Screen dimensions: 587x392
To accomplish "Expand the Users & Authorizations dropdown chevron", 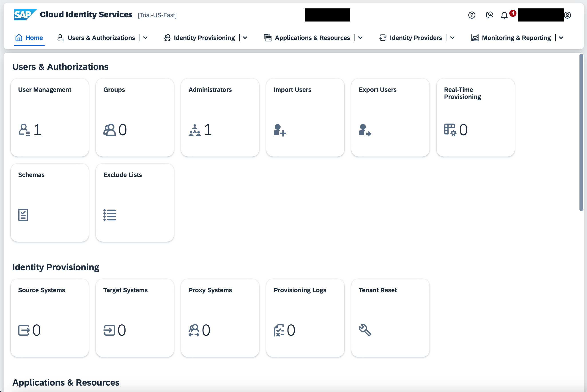I will (145, 38).
